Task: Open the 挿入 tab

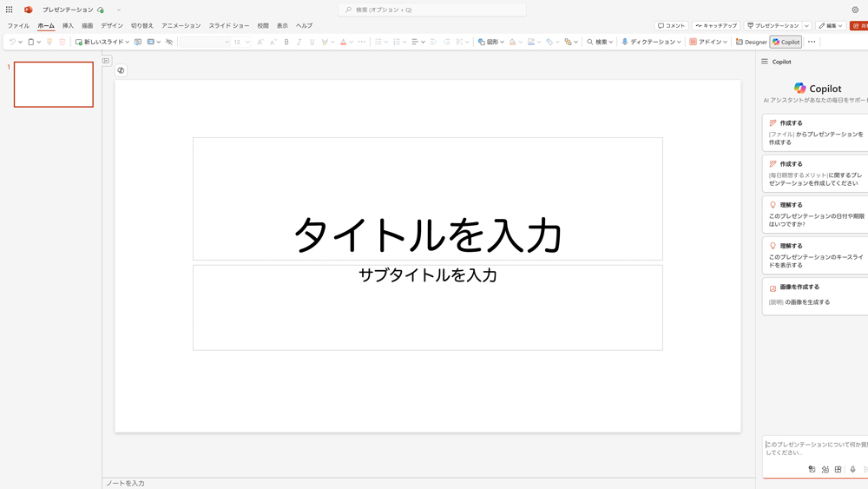Action: tap(68, 26)
